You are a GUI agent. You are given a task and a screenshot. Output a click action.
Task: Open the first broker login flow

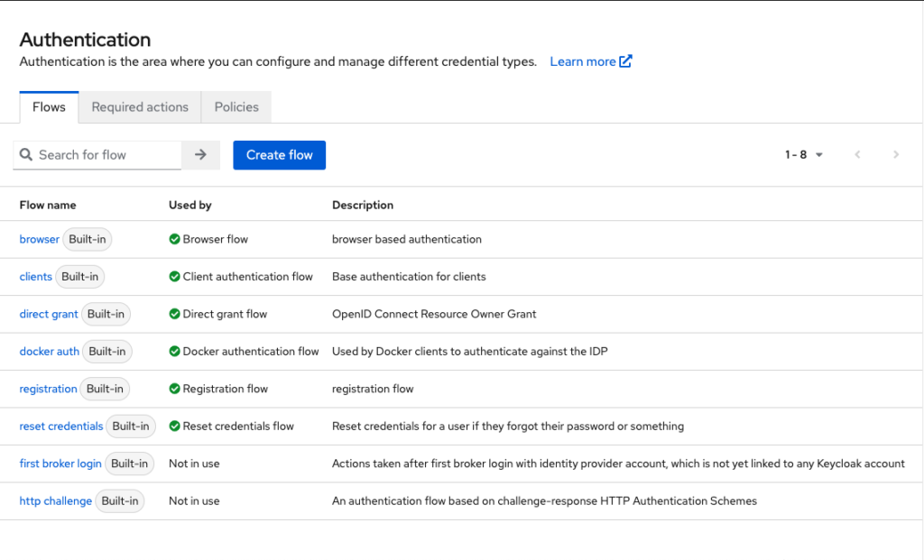coord(60,464)
